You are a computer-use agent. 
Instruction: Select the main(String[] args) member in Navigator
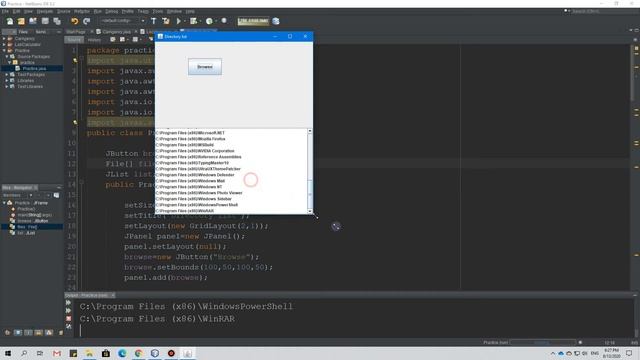pos(35,215)
